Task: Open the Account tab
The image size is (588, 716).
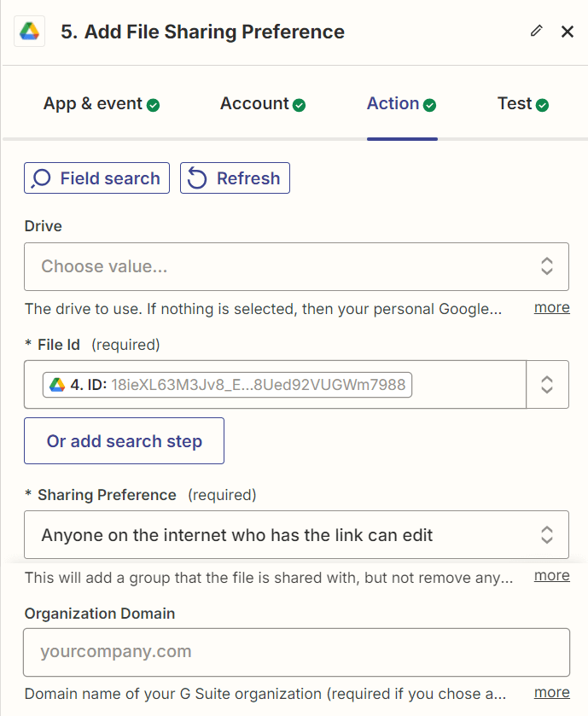Action: click(254, 104)
